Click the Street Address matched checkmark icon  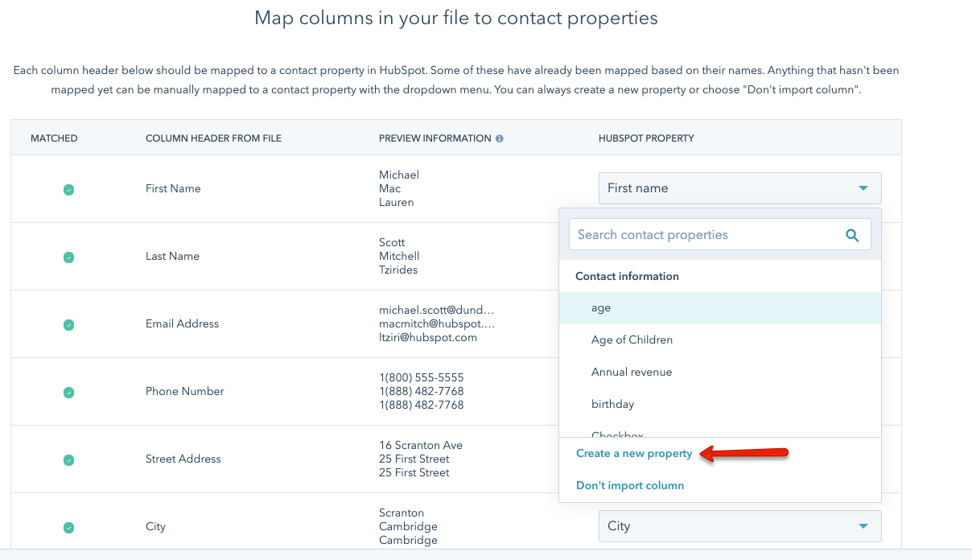click(69, 460)
